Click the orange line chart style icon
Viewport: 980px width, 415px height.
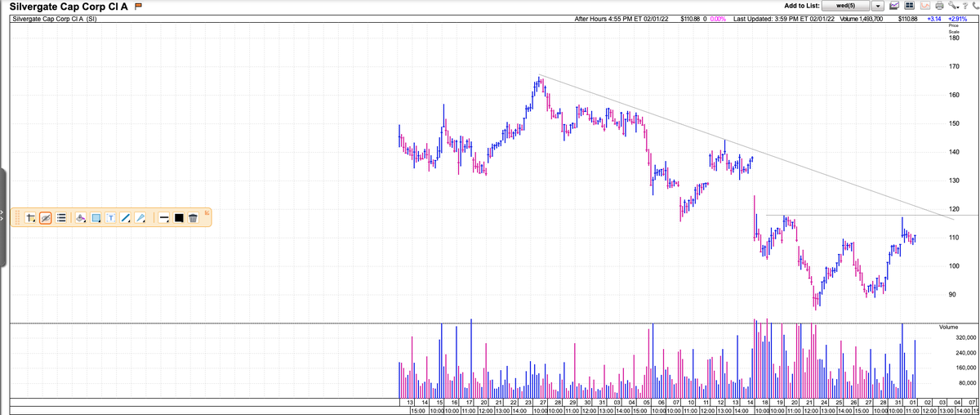(925, 6)
